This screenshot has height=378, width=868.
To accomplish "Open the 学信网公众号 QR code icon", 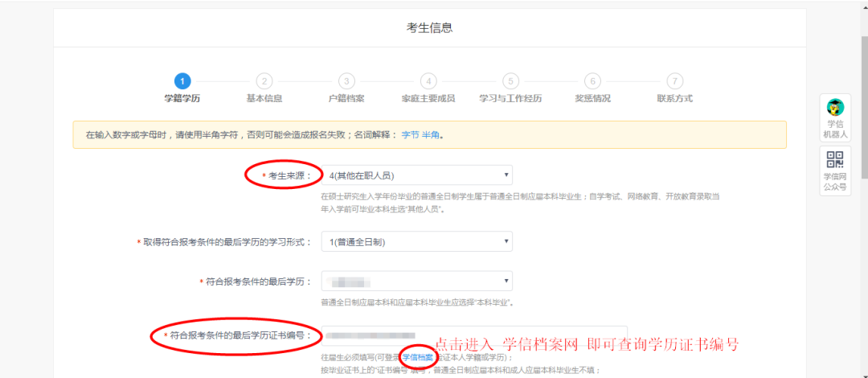I will (835, 160).
